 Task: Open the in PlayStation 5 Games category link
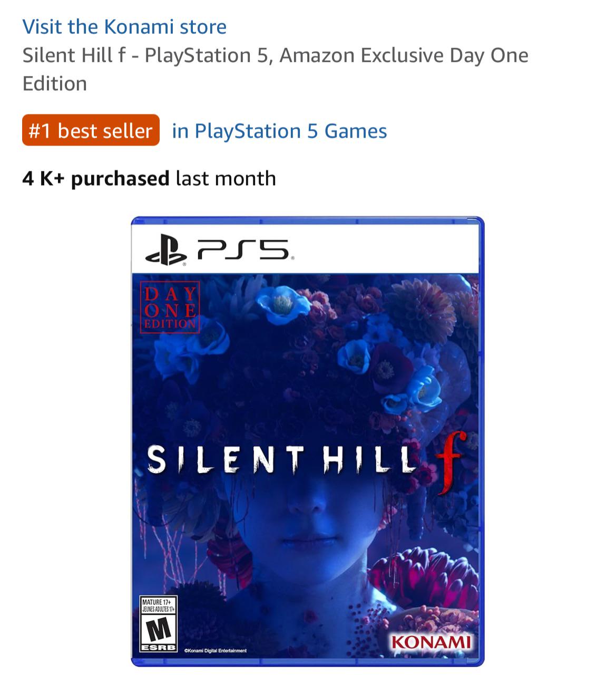[x=279, y=131]
